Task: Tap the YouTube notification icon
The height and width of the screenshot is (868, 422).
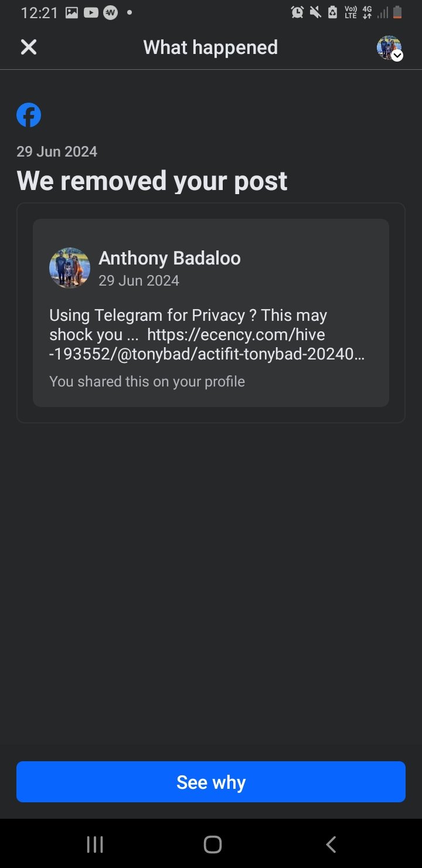Action: (x=91, y=12)
